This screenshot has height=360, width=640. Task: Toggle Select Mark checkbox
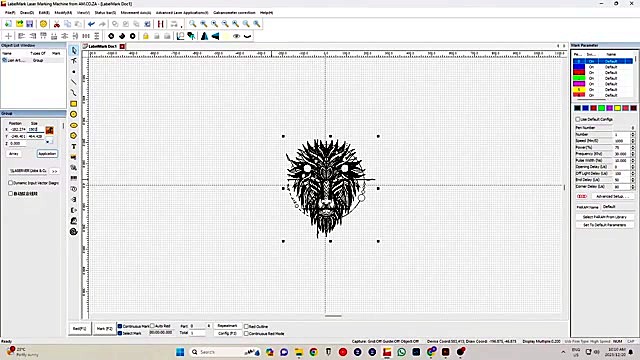coord(120,333)
